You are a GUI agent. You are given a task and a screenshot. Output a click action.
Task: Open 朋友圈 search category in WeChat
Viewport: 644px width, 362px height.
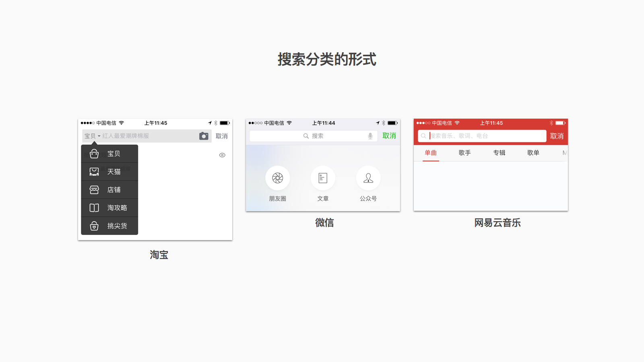click(278, 184)
